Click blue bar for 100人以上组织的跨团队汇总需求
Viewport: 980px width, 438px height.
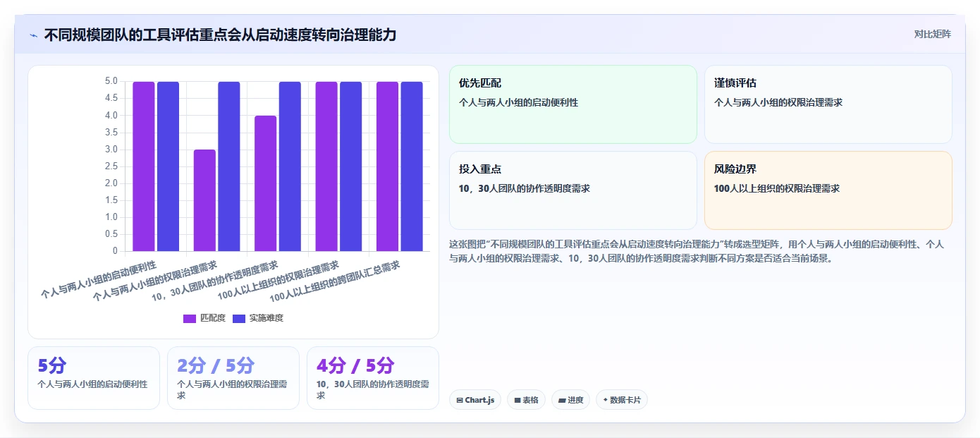coord(412,166)
